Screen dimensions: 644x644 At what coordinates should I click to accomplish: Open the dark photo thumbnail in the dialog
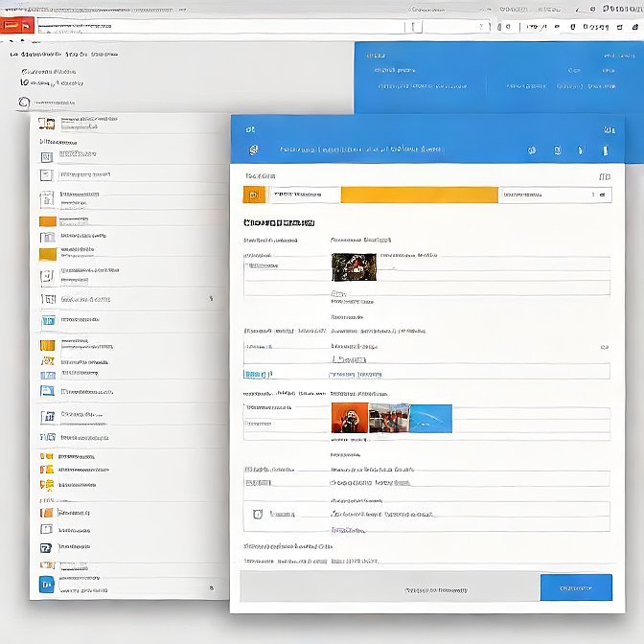[x=354, y=267]
